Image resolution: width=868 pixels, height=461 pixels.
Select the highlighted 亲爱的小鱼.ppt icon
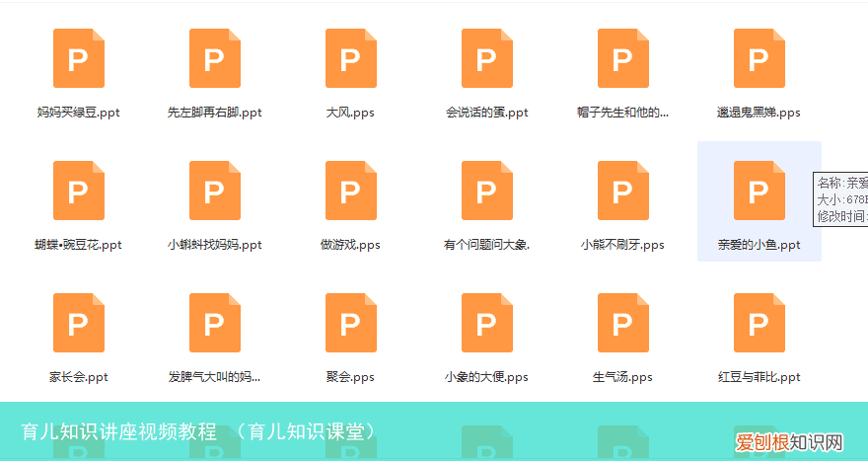tap(759, 191)
